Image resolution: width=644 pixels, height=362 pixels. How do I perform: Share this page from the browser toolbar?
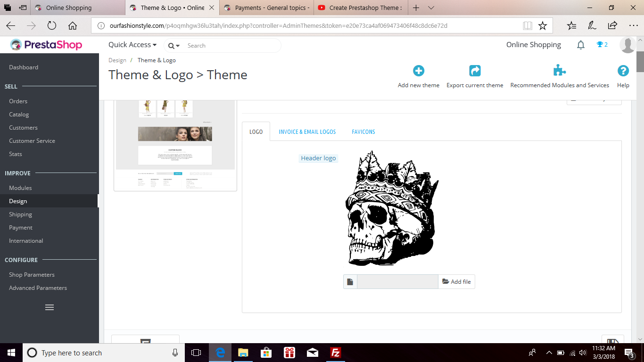click(612, 25)
